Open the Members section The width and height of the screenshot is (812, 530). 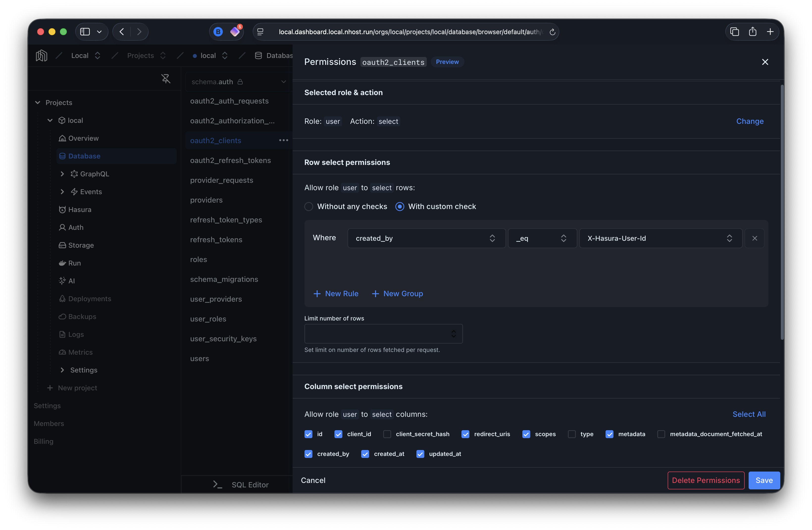click(x=49, y=423)
